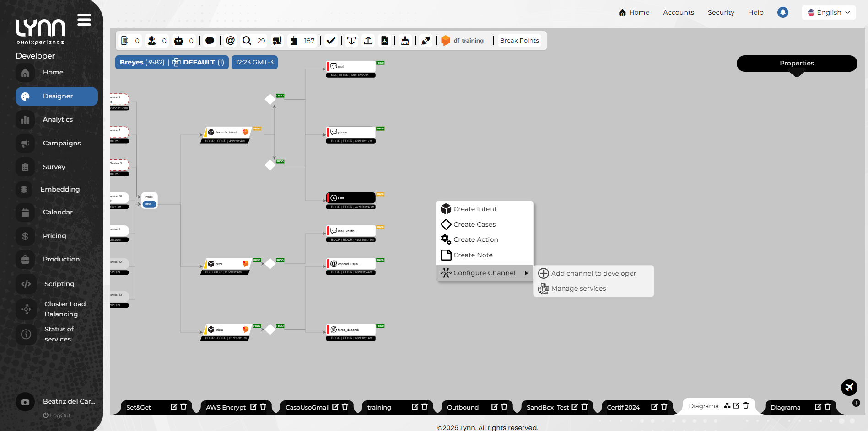Click the agent person counter icon
Viewport: 868px width, 431px height.
coord(152,41)
